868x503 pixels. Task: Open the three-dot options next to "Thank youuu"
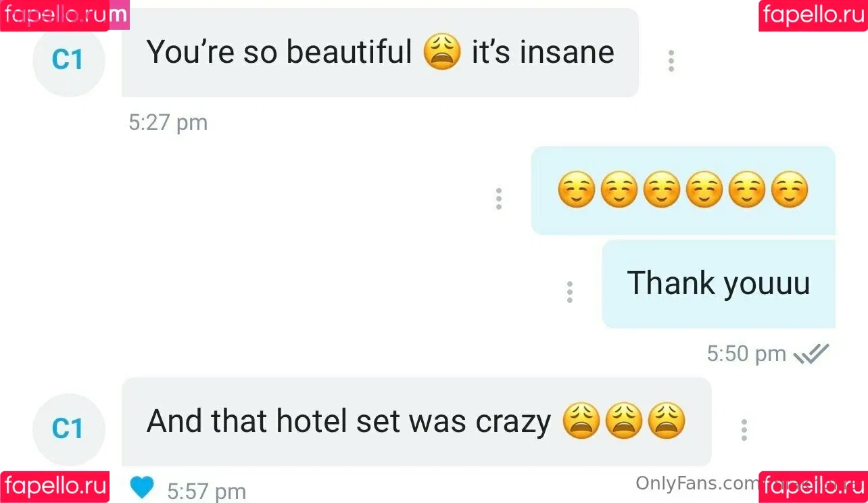tap(569, 291)
